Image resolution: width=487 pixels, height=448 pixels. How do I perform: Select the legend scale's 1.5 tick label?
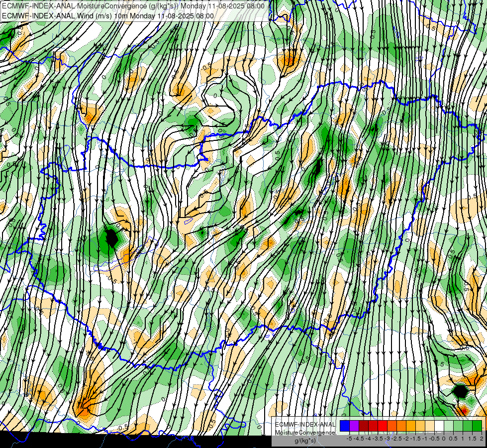(472, 439)
